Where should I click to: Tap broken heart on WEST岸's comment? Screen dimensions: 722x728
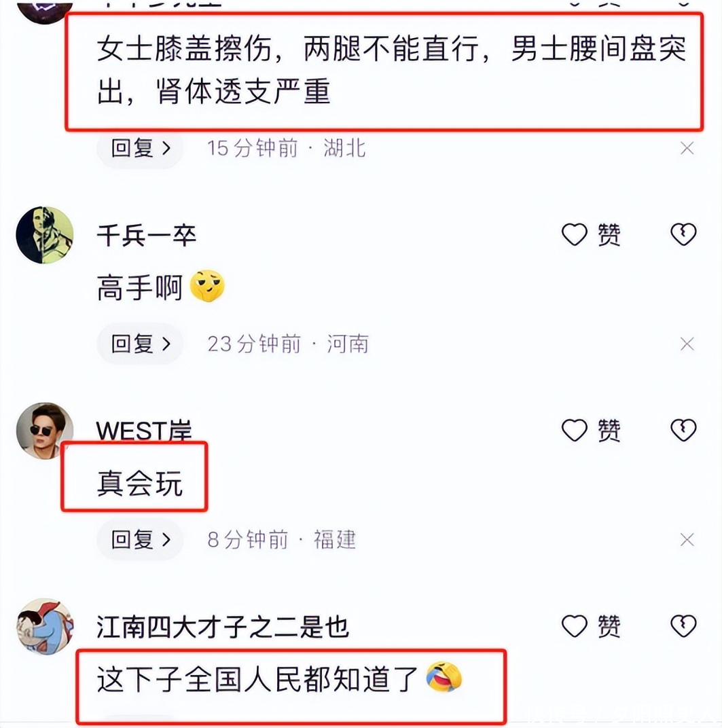coord(683,431)
